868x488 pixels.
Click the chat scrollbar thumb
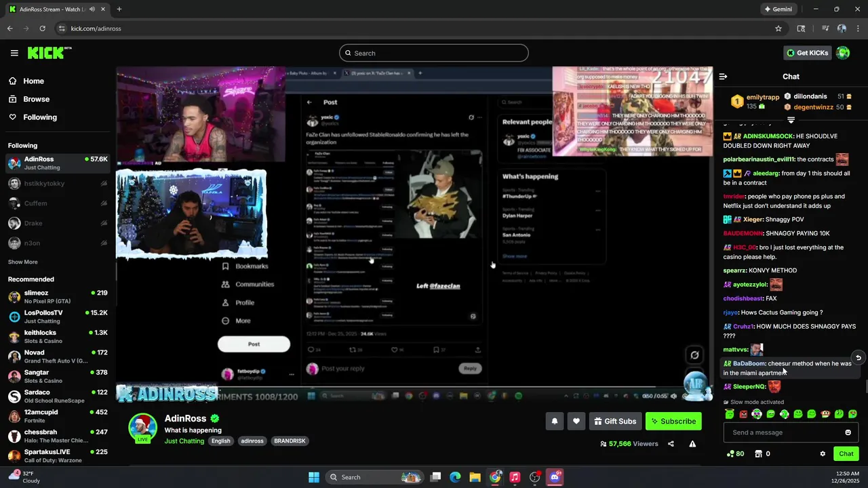coord(866,387)
